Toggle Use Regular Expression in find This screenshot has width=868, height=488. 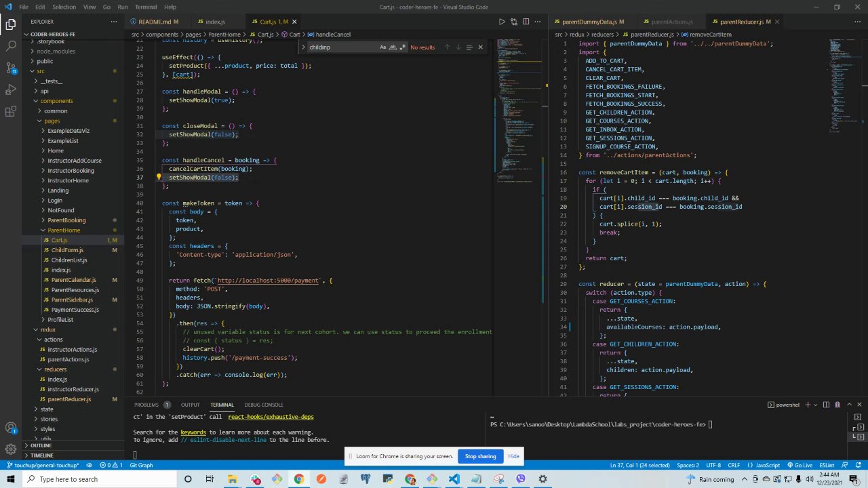pos(403,47)
